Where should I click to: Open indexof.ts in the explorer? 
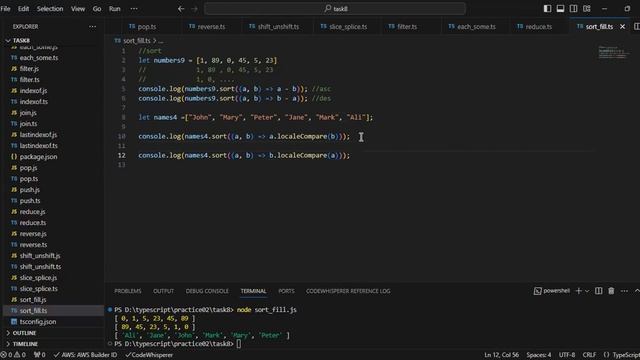tap(33, 102)
